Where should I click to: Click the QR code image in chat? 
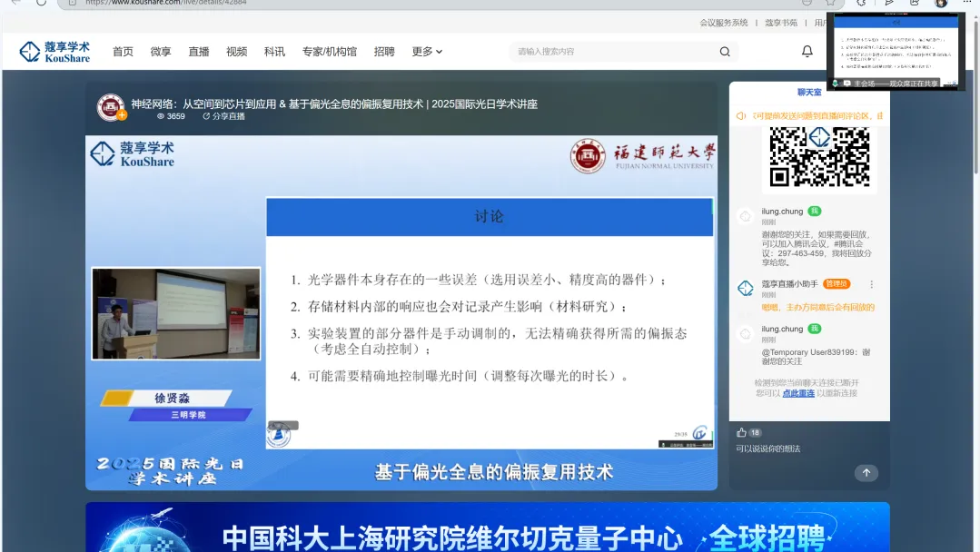click(819, 156)
